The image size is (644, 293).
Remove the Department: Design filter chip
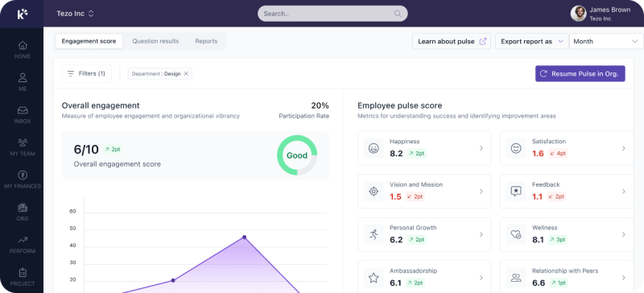(x=186, y=74)
